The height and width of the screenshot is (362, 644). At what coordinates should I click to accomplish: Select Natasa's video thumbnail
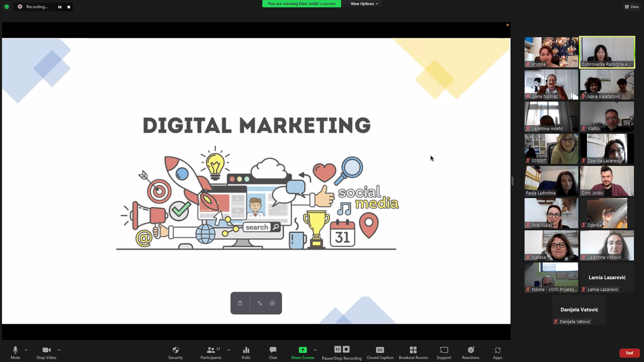[551, 245]
